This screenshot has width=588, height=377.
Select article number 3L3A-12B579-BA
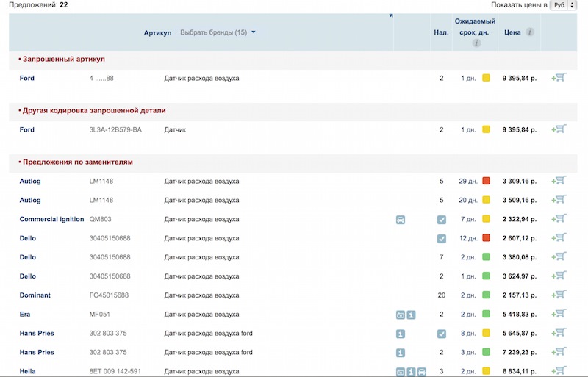(115, 130)
